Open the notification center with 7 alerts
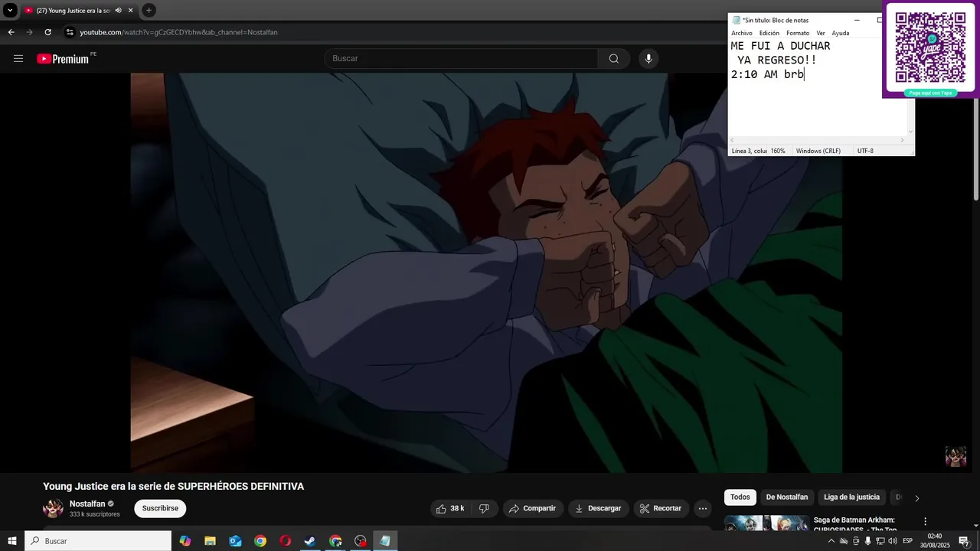This screenshot has height=551, width=980. tap(964, 541)
